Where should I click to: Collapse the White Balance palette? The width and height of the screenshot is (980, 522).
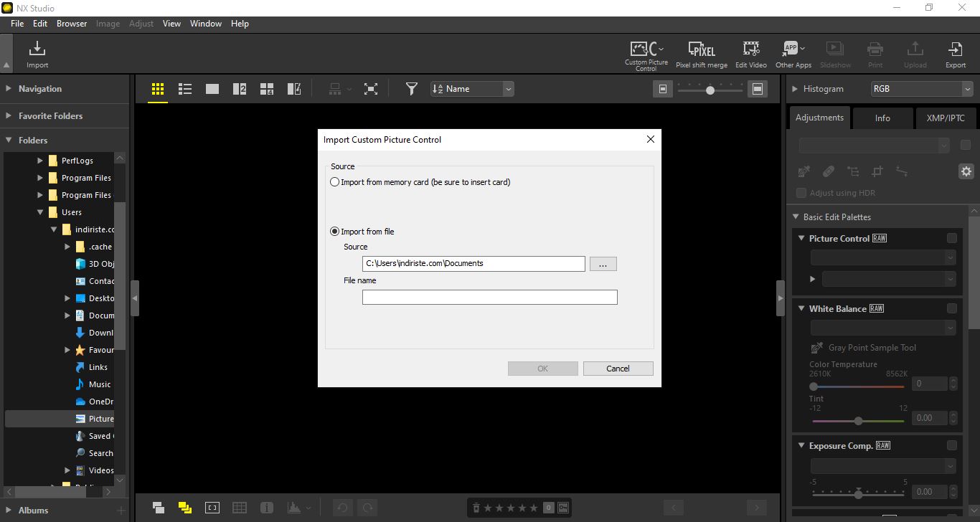point(802,309)
